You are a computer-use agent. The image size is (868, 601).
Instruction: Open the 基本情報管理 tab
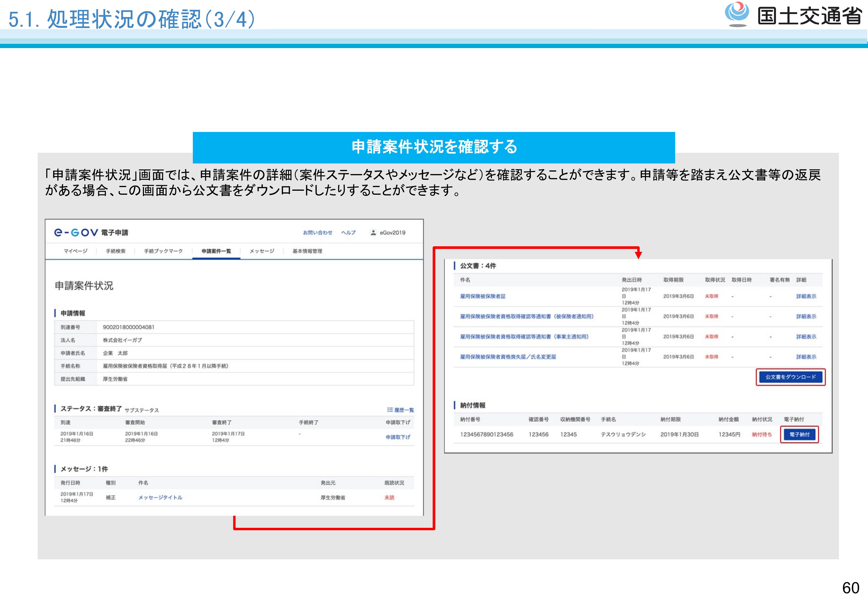[307, 251]
